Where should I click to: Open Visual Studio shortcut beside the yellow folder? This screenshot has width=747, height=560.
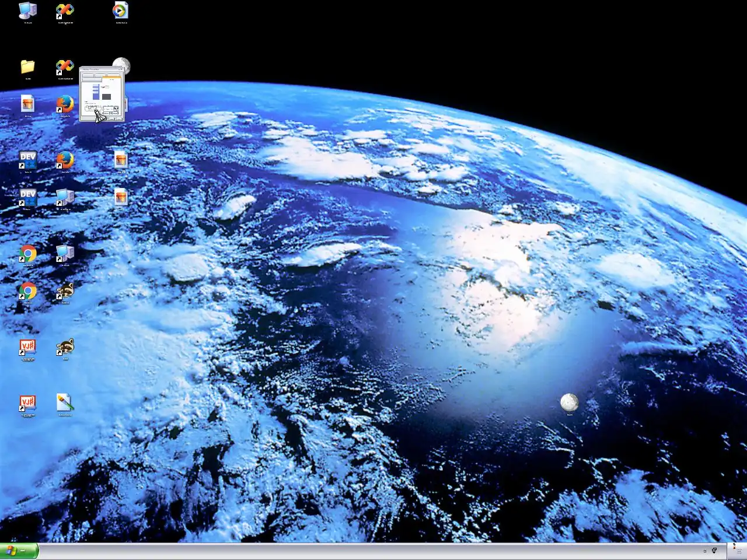(65, 66)
